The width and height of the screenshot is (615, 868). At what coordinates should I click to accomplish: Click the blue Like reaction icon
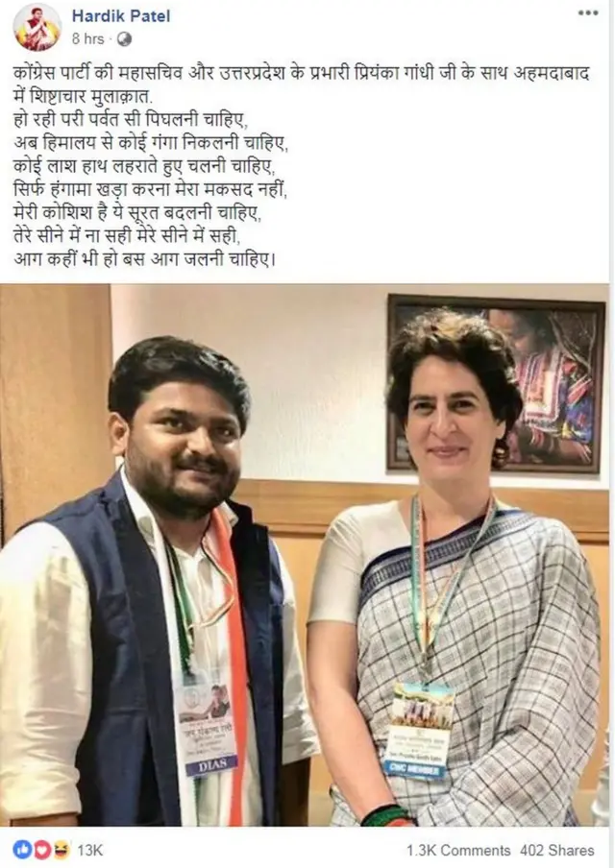pyautogui.click(x=21, y=849)
